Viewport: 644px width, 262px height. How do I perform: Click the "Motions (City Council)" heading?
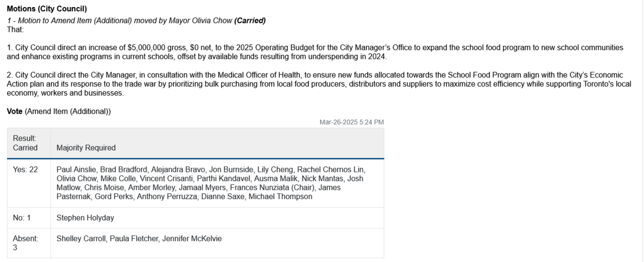pyautogui.click(x=47, y=9)
